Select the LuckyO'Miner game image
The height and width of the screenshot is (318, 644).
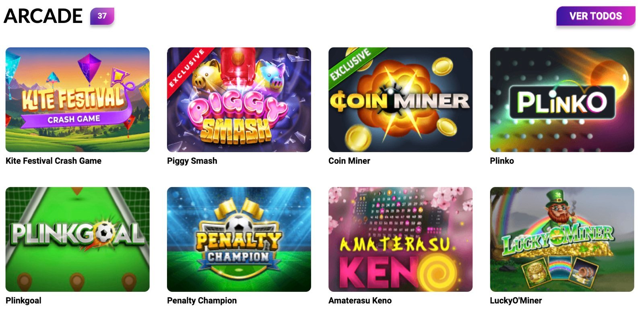562,239
